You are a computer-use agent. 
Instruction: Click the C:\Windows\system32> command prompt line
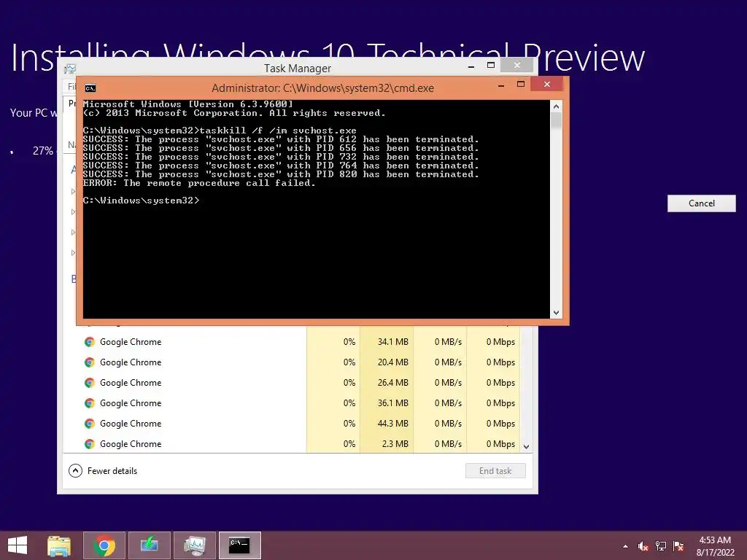[141, 201]
